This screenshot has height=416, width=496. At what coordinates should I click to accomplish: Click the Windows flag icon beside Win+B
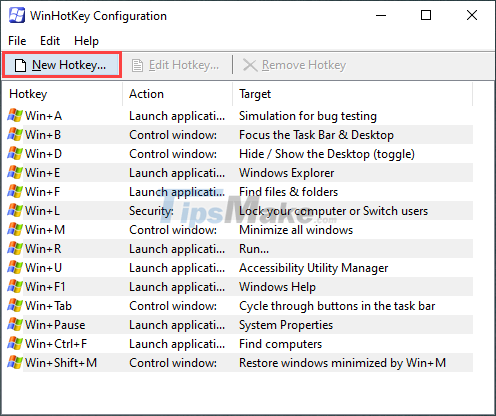pos(15,135)
